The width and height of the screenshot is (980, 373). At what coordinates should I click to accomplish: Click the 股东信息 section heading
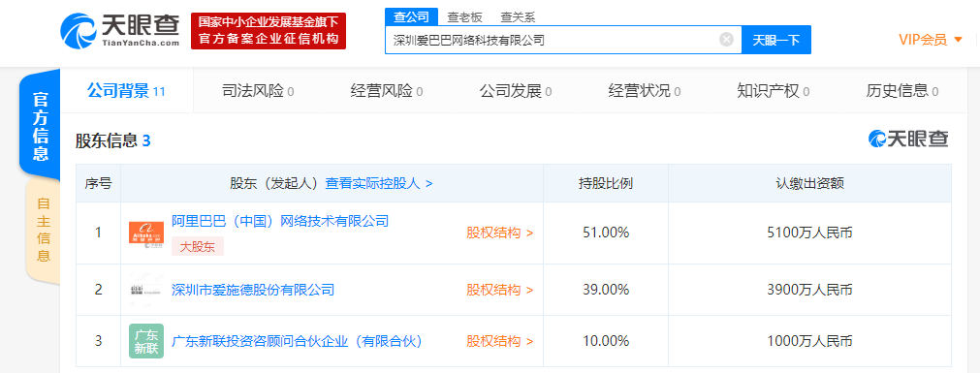tap(113, 140)
